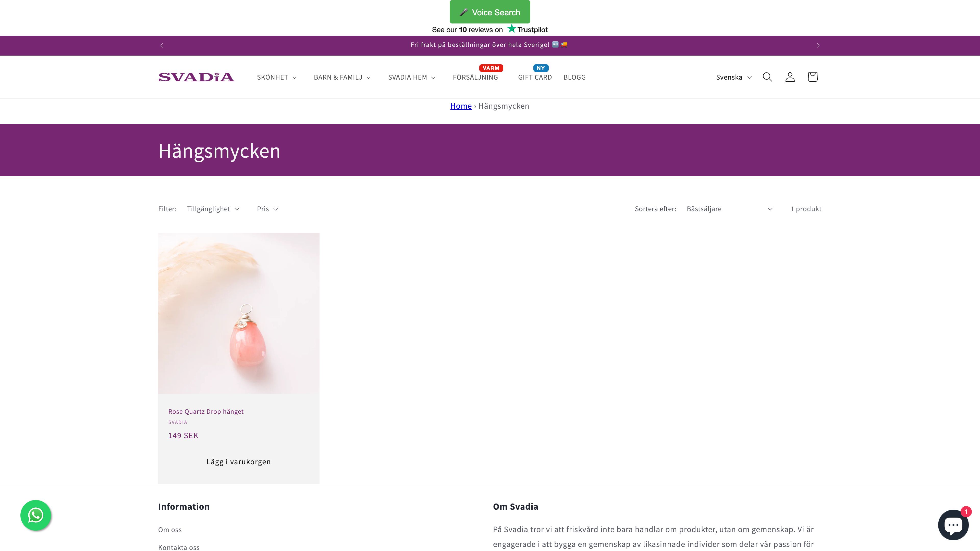Screen dimensions: 980x551
Task: Open the search magnifier icon
Action: coord(767,77)
